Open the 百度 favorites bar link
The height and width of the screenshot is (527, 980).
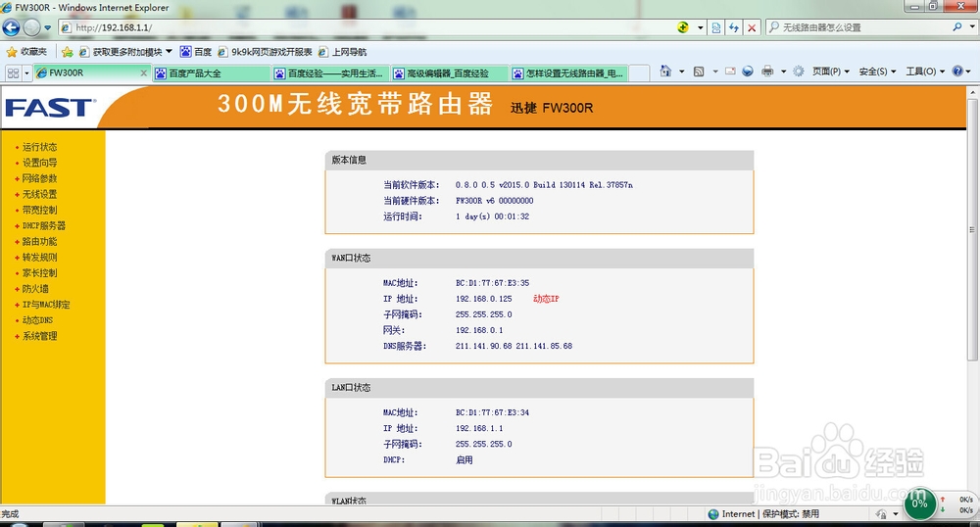coord(196,52)
